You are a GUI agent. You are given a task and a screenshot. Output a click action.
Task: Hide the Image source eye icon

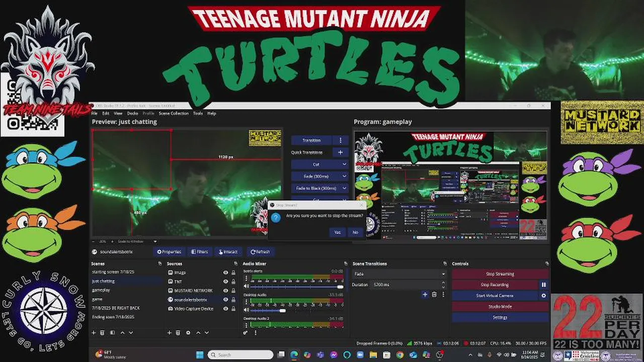(225, 273)
